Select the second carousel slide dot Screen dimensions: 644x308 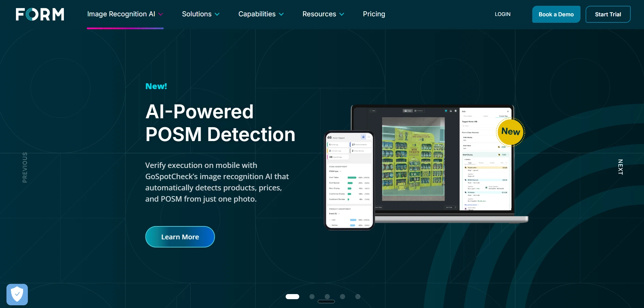(312, 296)
